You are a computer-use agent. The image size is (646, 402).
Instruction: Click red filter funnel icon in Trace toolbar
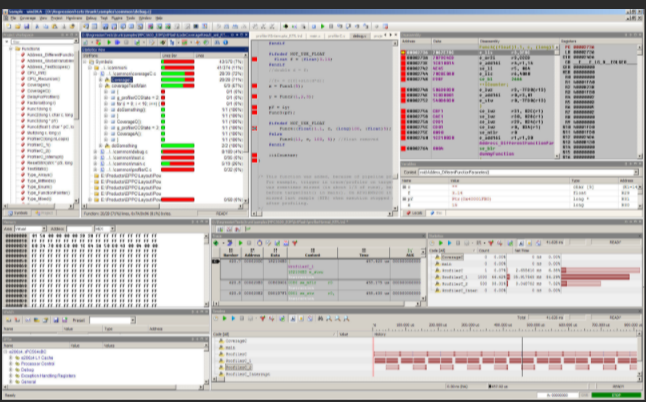pos(295,243)
